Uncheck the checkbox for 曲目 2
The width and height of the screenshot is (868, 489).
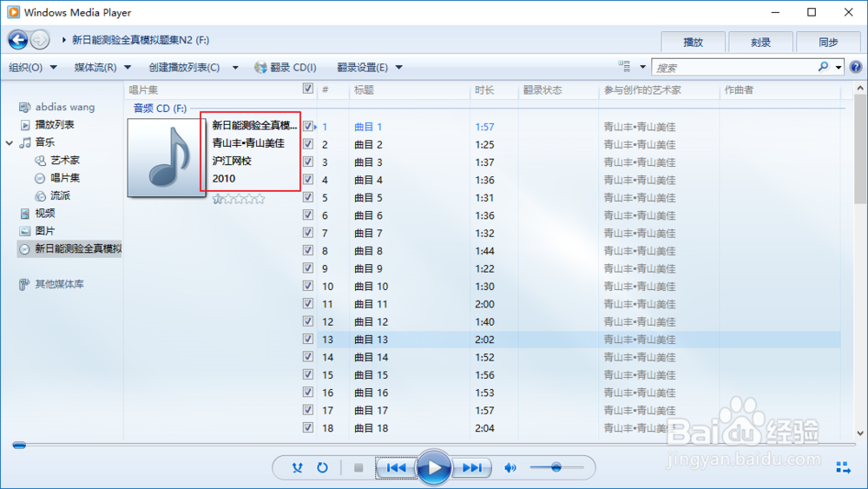pyautogui.click(x=308, y=144)
